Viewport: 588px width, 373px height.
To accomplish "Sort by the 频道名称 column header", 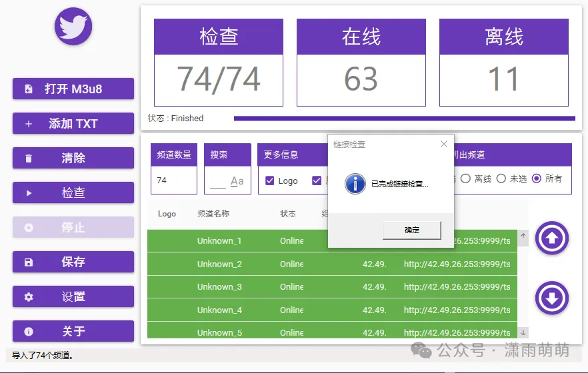I will tap(213, 213).
